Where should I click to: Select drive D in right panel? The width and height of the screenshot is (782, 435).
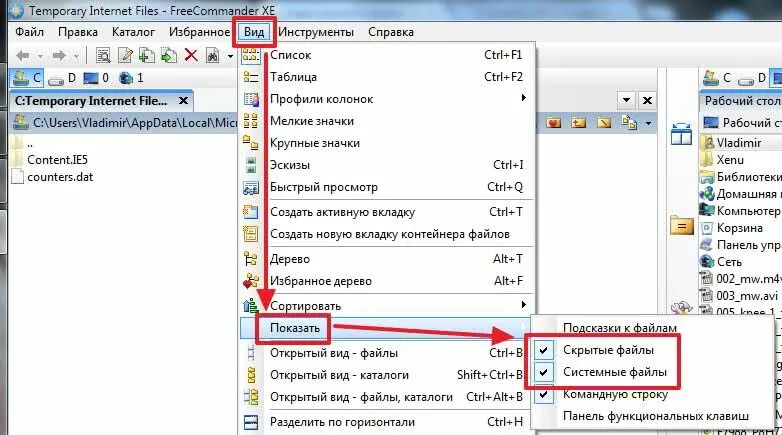752,78
